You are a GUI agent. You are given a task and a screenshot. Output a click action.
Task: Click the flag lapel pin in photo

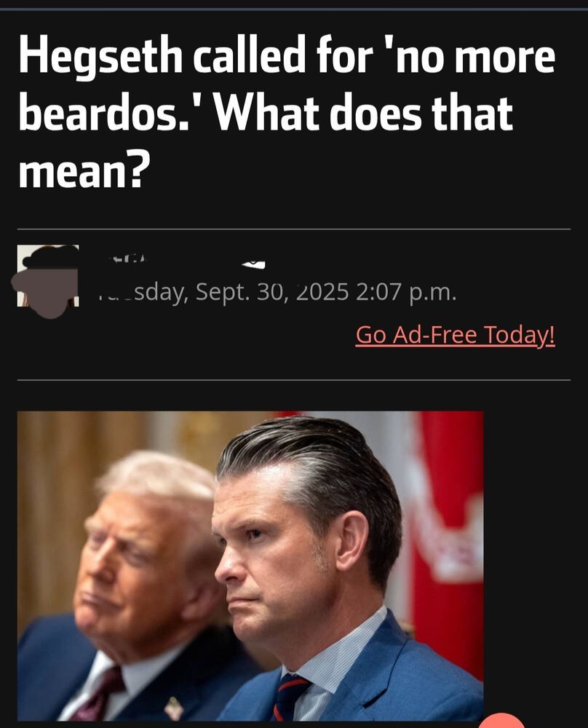coord(174,708)
